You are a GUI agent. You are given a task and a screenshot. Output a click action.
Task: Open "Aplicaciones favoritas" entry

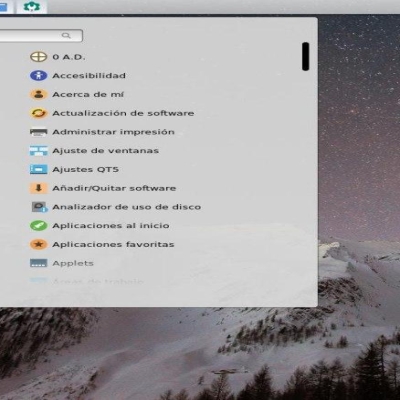113,245
